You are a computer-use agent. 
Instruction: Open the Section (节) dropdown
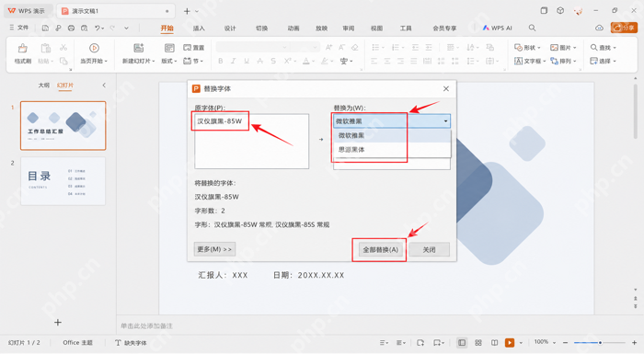(x=193, y=62)
